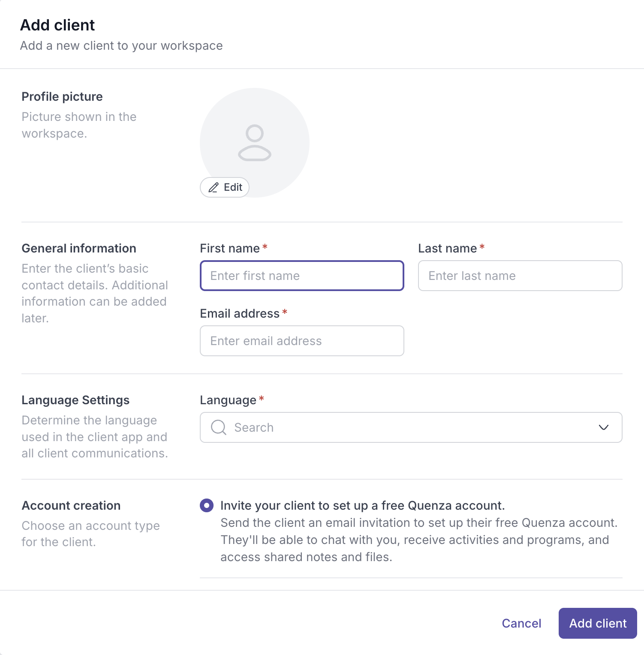
Task: Click the magnifier icon in Language search
Action: pos(219,427)
